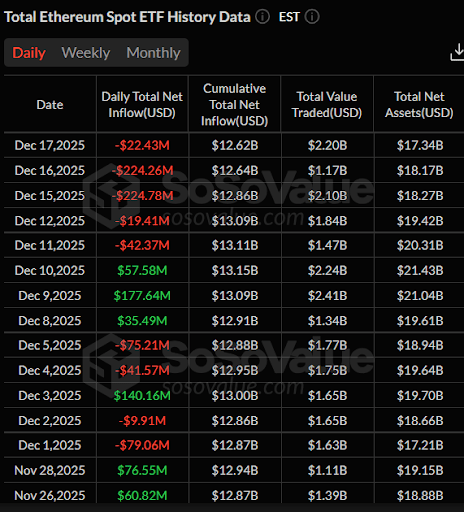This screenshot has height=512, width=464.
Task: Click the $18.66B net assets cell
Action: (420, 421)
